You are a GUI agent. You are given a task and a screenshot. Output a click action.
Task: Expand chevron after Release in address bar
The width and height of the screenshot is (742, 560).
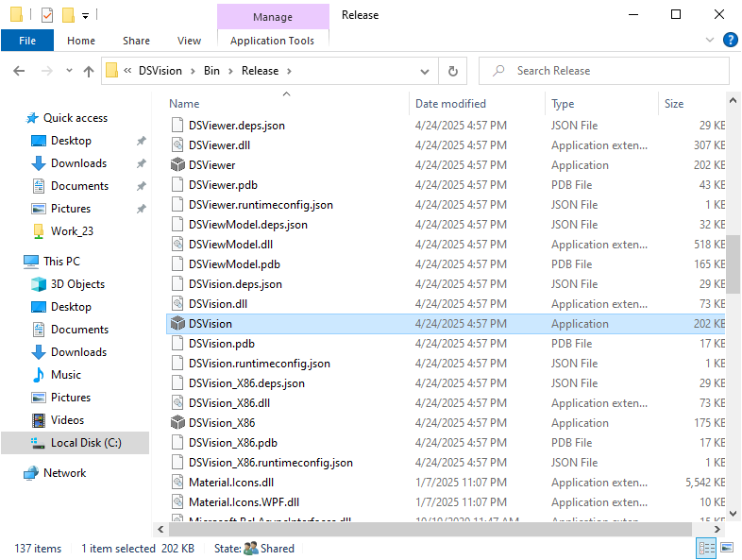pyautogui.click(x=289, y=71)
